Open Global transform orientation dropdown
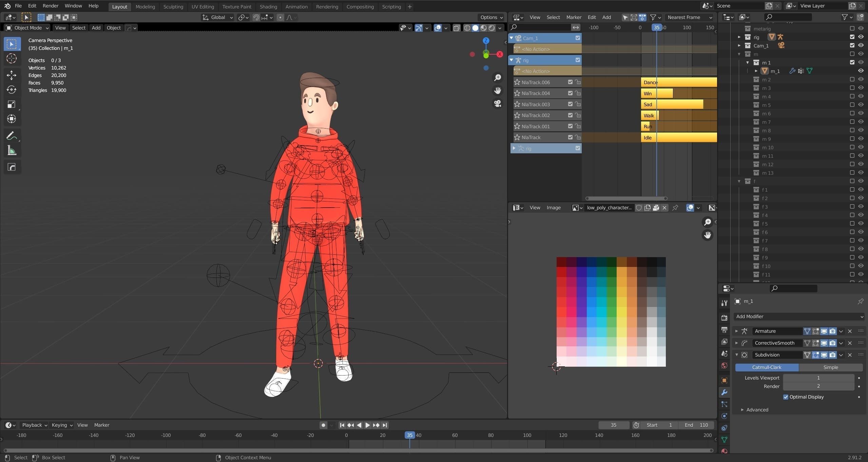This screenshot has height=462, width=868. (217, 17)
